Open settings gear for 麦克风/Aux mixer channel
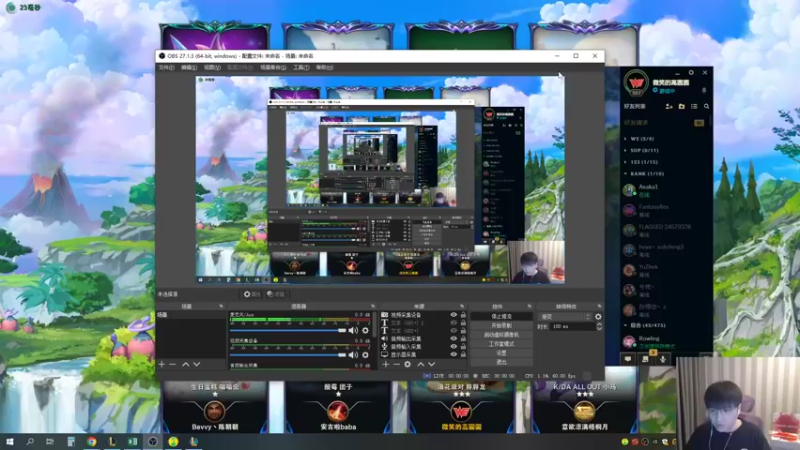Viewport: 800px width, 450px height. [365, 331]
